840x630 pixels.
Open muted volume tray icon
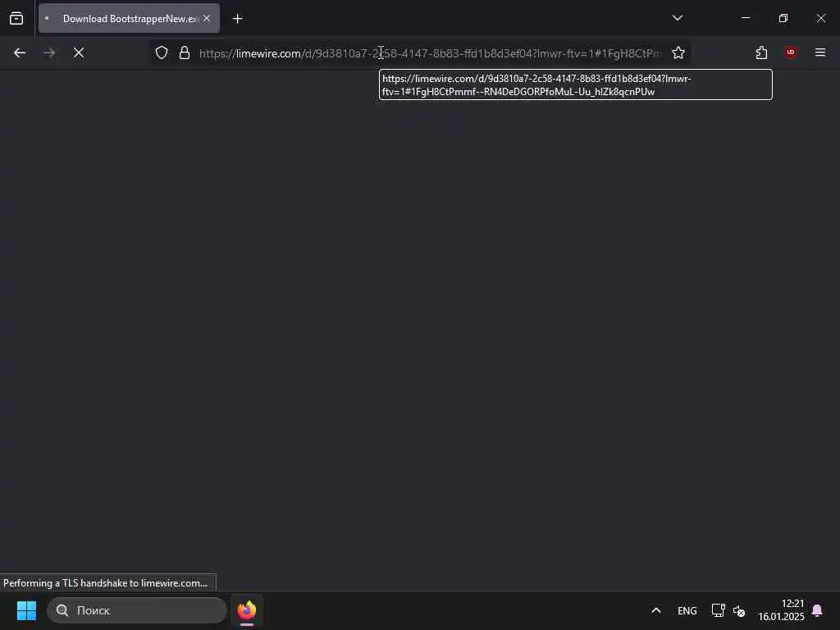click(x=739, y=610)
